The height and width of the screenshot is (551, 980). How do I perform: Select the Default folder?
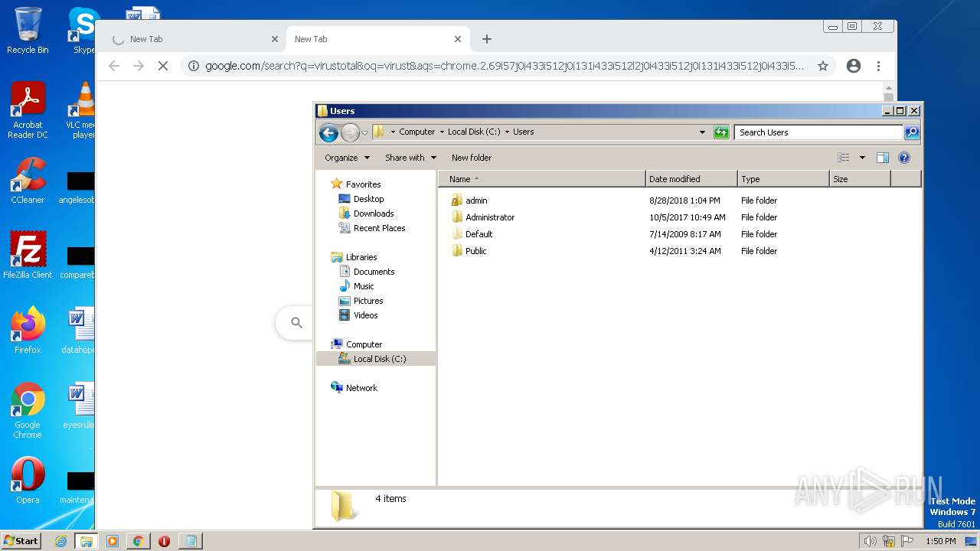(x=472, y=234)
